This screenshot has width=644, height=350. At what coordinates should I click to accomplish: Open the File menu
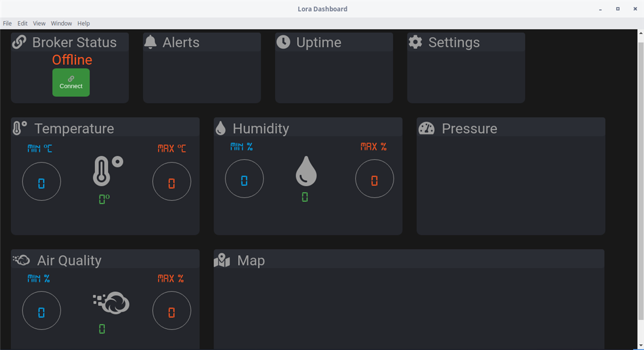pos(7,24)
